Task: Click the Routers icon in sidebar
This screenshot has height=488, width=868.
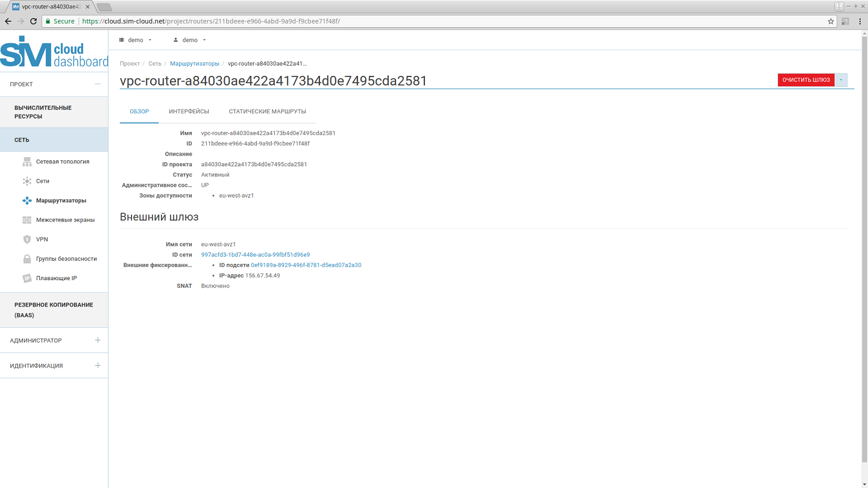Action: (x=27, y=201)
